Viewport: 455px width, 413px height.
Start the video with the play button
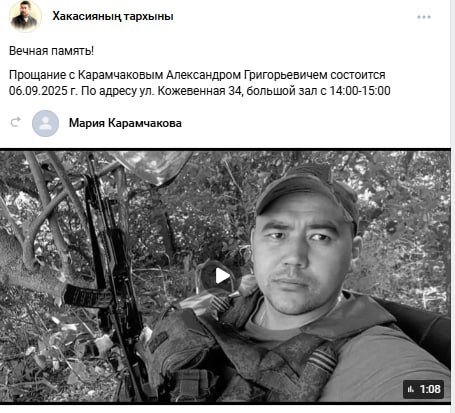coord(222,276)
